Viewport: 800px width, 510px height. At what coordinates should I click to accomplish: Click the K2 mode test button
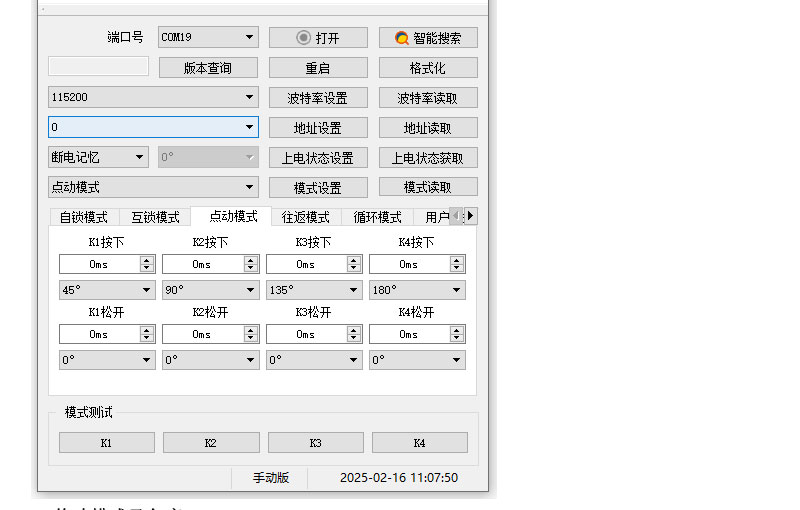coord(211,443)
